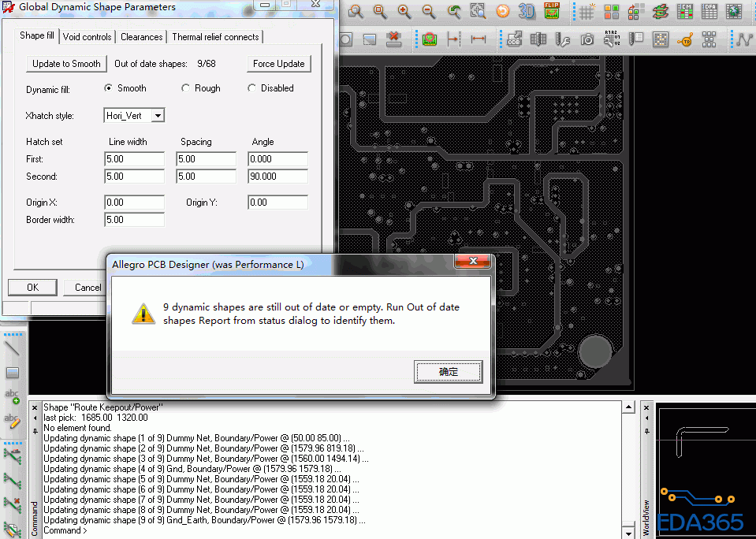756x539 pixels.
Task: Click the camera snapshot icon
Action: pos(587,39)
